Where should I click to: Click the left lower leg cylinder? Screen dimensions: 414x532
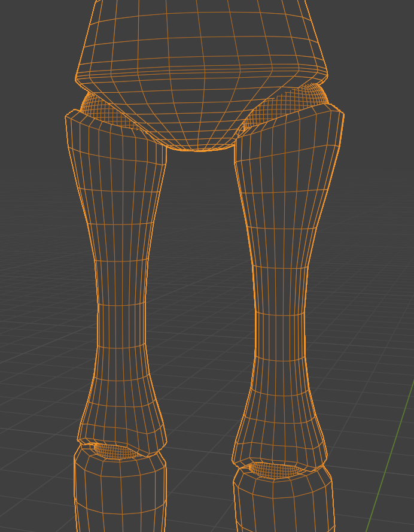pos(120,497)
